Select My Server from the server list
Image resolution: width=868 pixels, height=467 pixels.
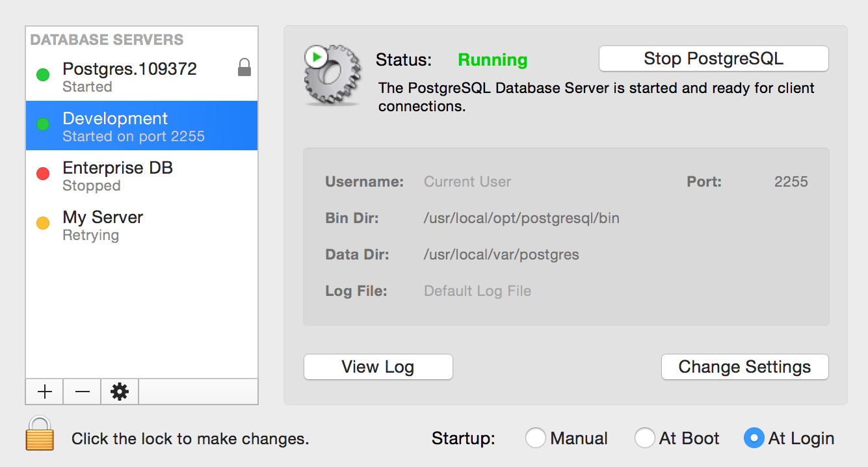tap(102, 224)
